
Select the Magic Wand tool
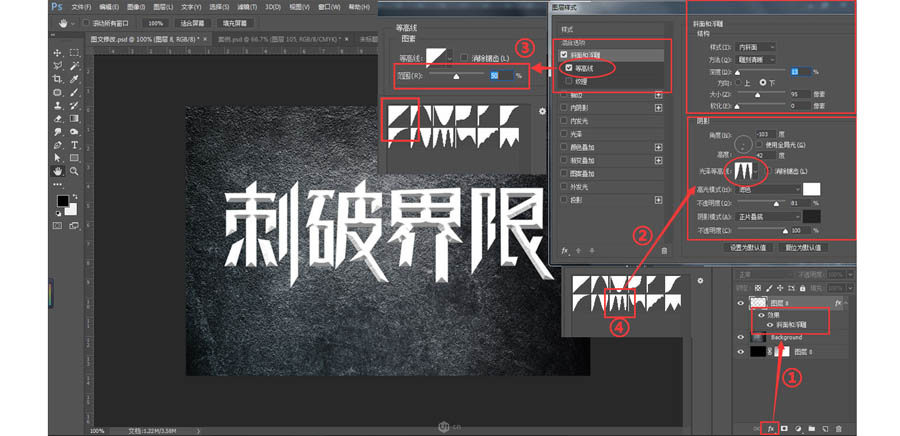click(74, 65)
